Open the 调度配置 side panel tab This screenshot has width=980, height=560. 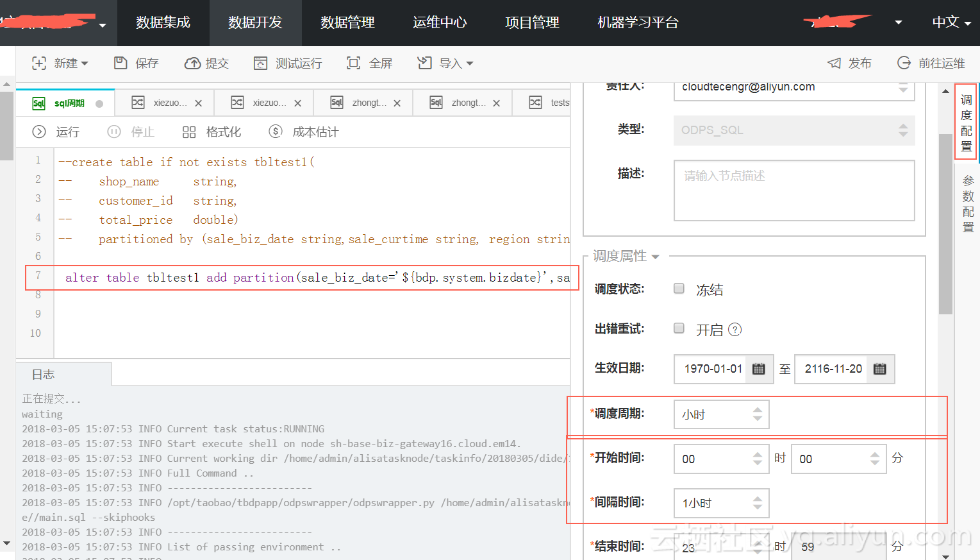click(x=966, y=122)
